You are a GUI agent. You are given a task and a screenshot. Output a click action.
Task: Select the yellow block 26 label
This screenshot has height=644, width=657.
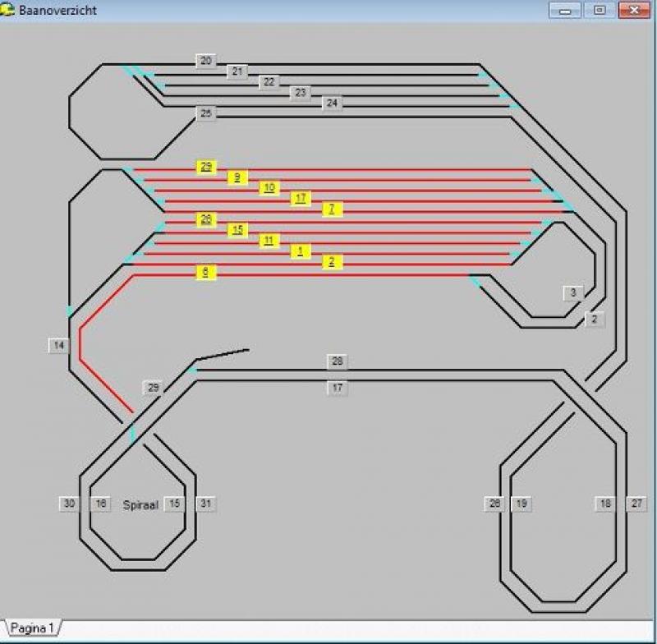pos(206,219)
